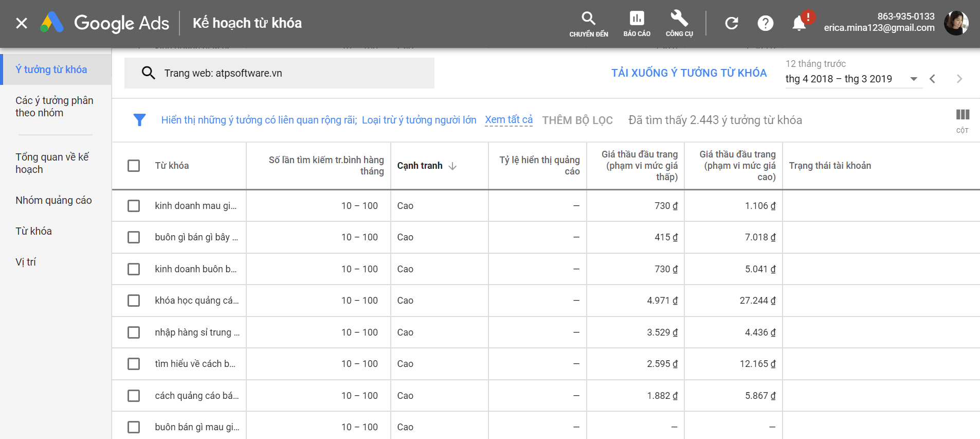Check the box for buôn gì bán gì bây…

134,237
